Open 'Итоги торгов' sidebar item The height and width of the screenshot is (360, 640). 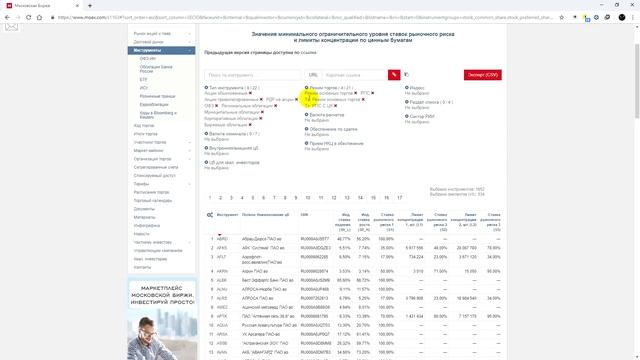(145, 134)
